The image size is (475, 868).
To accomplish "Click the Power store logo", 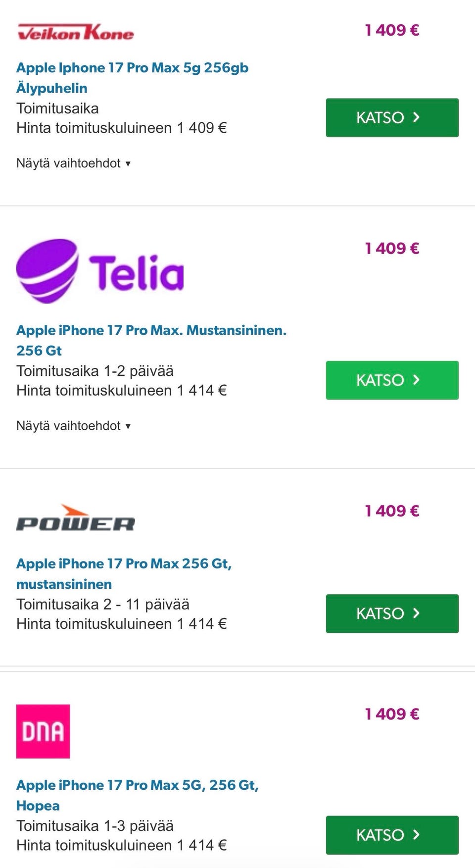I will 76,518.
